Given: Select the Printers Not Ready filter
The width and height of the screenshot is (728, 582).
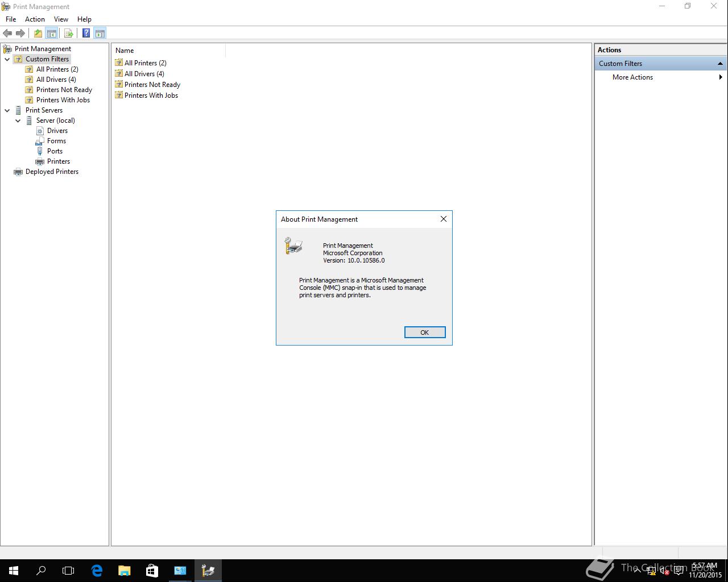Looking at the screenshot, I should click(64, 89).
